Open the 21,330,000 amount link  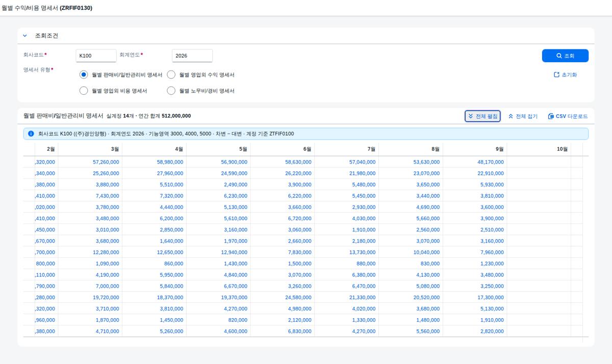click(362, 297)
